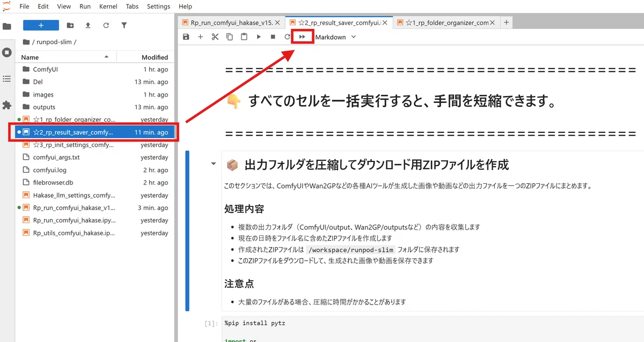
Task: Select ☆3_rp_init_settings notebook file
Action: (94, 145)
